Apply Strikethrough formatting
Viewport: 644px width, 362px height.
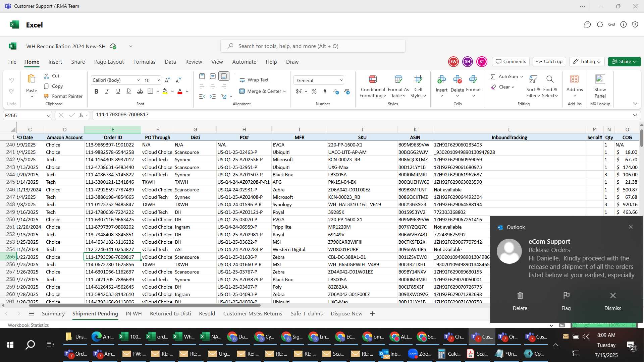tap(140, 91)
